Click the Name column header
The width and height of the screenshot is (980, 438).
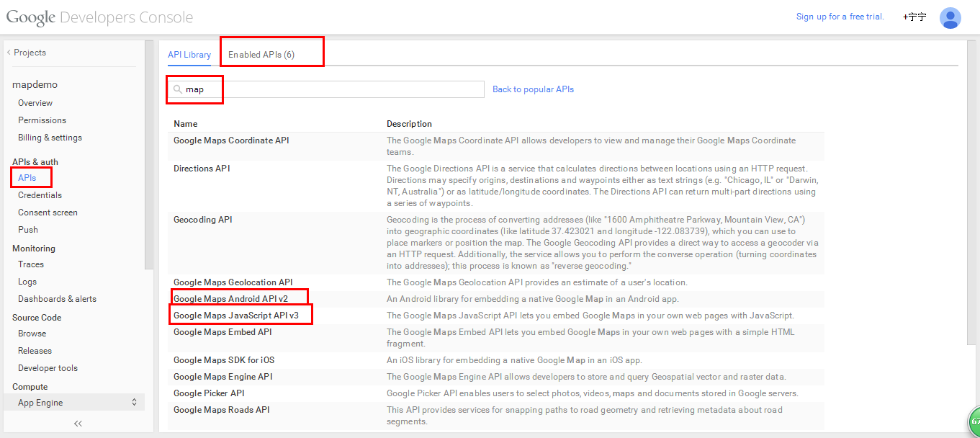click(185, 124)
